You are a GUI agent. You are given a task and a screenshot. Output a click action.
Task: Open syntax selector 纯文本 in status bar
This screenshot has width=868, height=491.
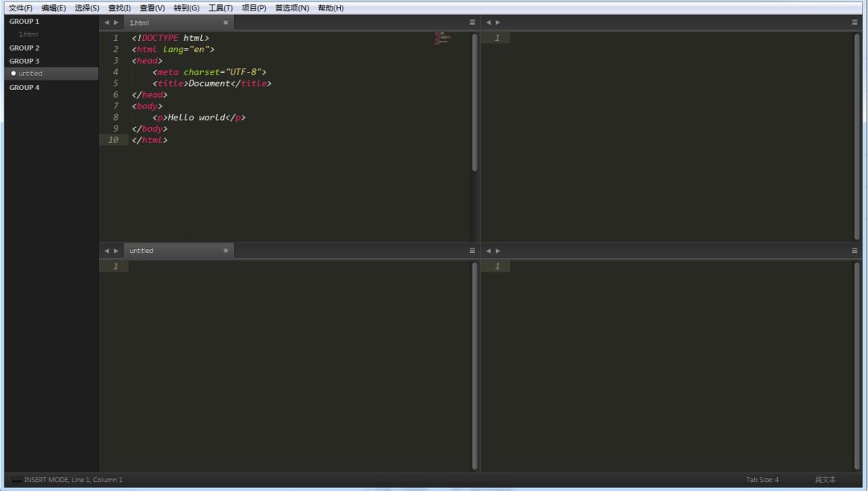825,480
